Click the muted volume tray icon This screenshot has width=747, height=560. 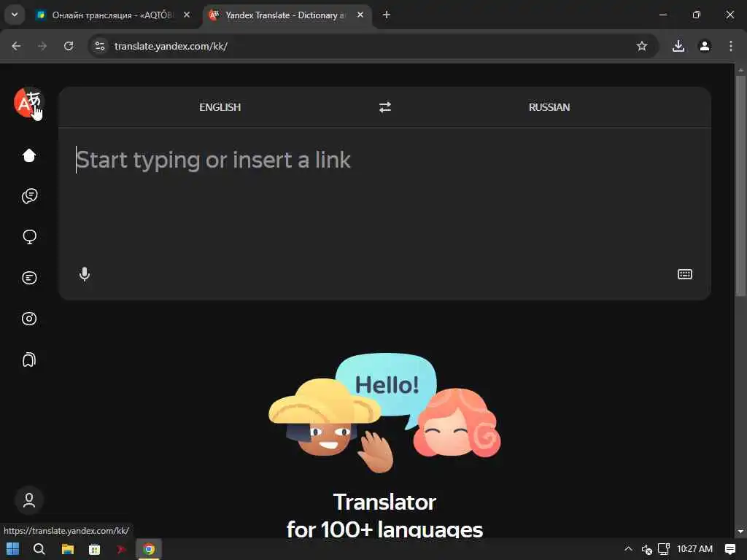pos(646,549)
